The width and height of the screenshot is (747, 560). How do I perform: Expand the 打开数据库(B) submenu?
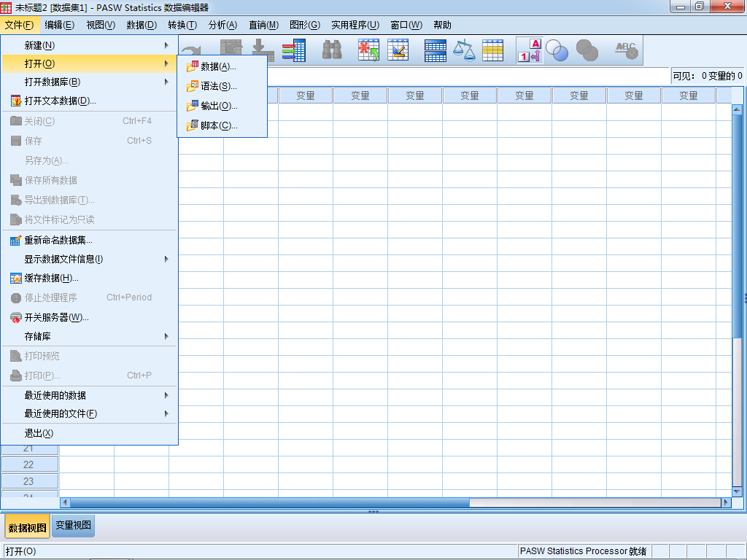coord(90,82)
